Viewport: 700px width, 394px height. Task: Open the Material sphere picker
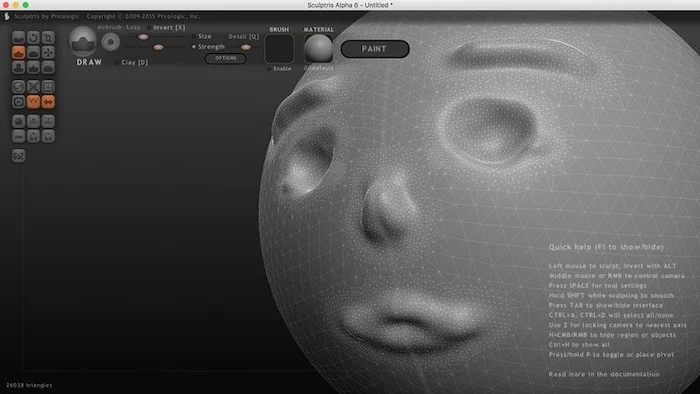pyautogui.click(x=318, y=49)
